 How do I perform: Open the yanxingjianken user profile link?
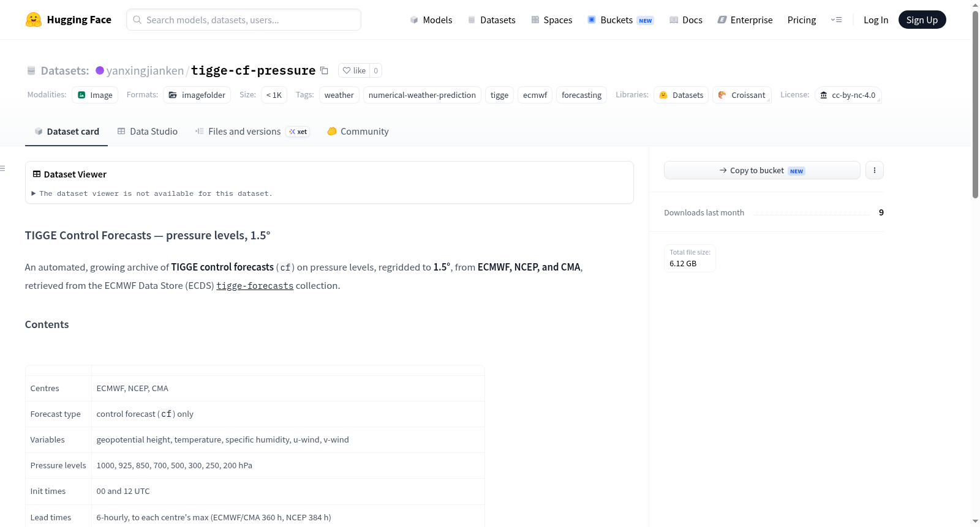[145, 70]
